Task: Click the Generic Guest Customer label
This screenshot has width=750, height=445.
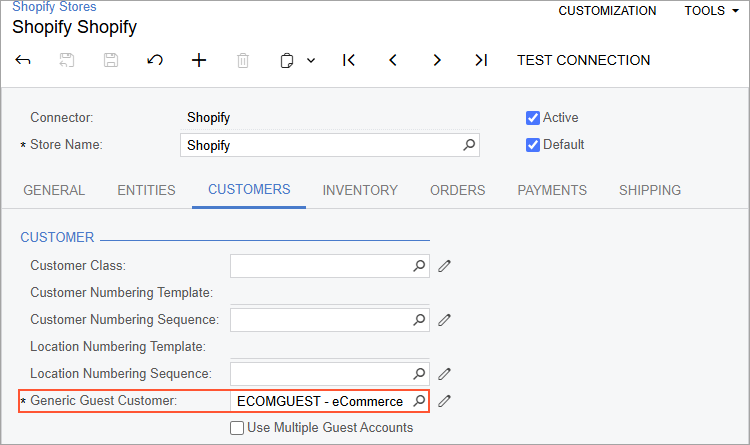Action: [x=103, y=400]
